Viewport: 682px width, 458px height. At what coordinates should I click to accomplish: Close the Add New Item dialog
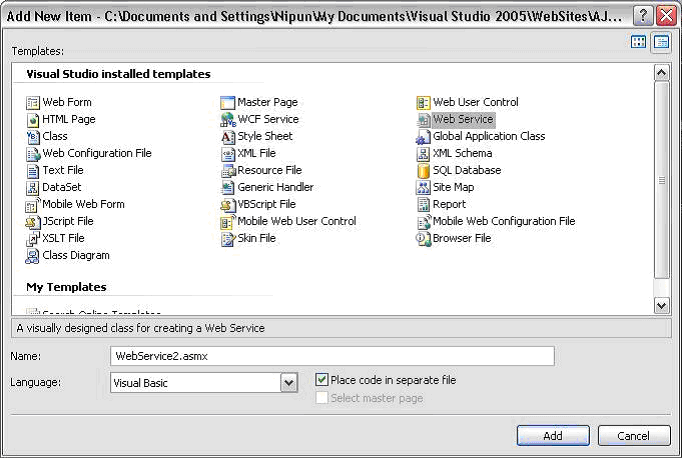[666, 16]
